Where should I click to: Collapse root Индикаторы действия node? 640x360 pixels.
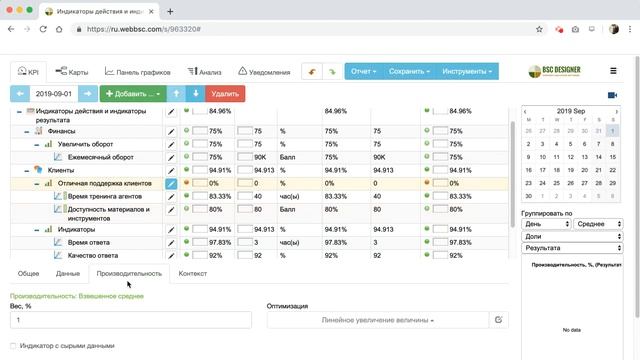(19, 111)
